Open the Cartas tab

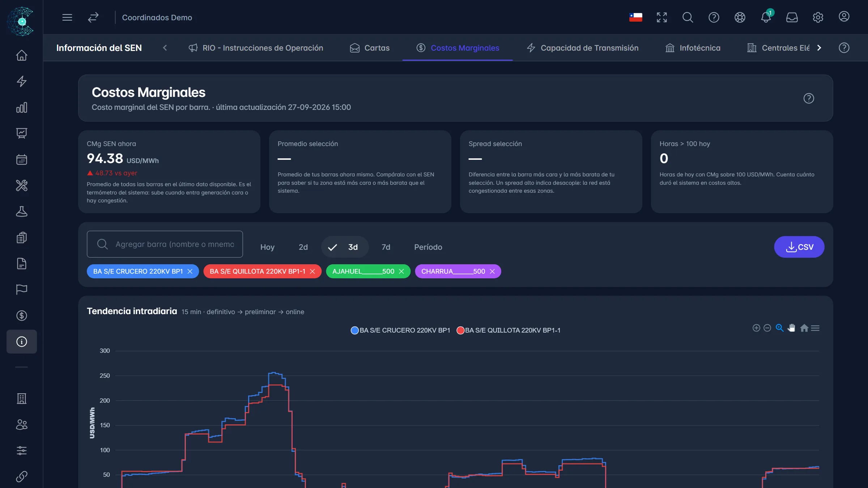point(370,48)
